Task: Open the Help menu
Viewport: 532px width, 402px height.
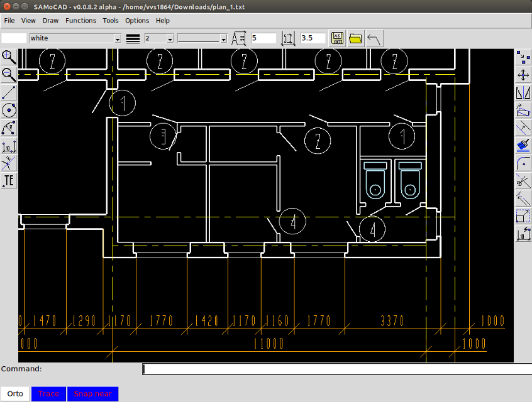Action: pyautogui.click(x=162, y=21)
